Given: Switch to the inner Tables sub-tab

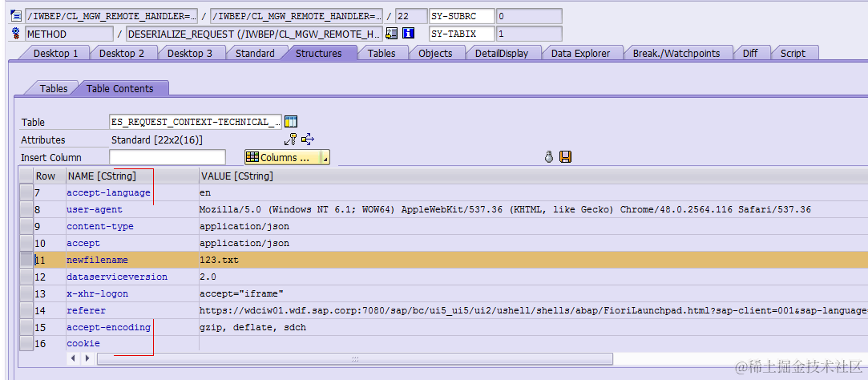Looking at the screenshot, I should (53, 89).
